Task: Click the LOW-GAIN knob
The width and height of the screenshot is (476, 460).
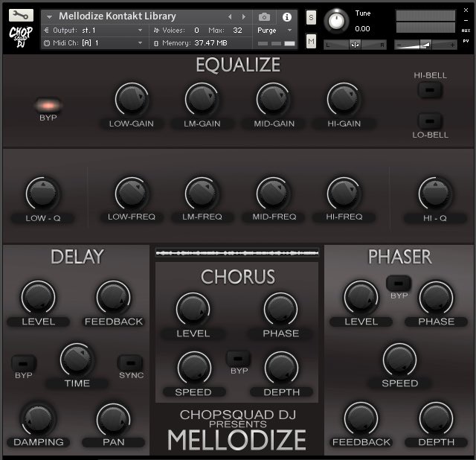Action: pyautogui.click(x=132, y=99)
